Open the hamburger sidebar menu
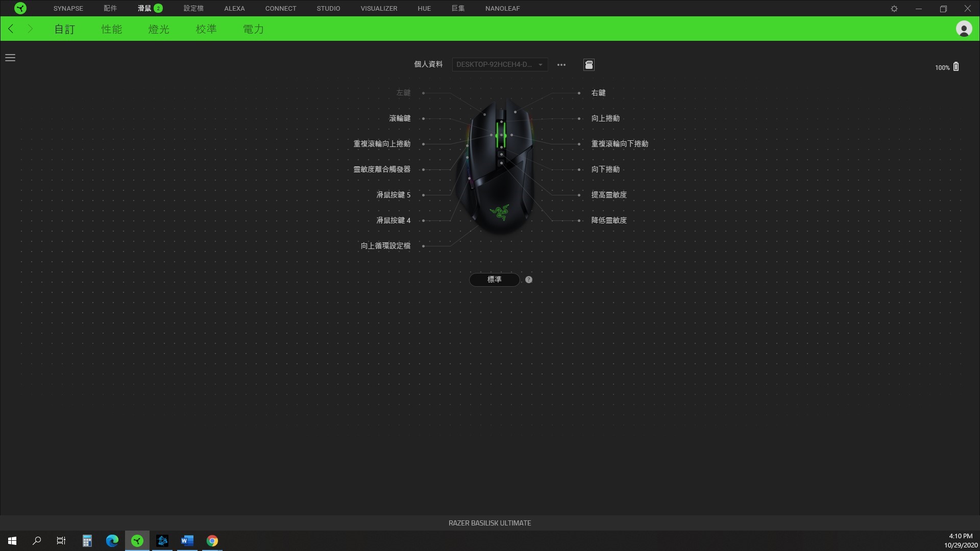 (10, 58)
